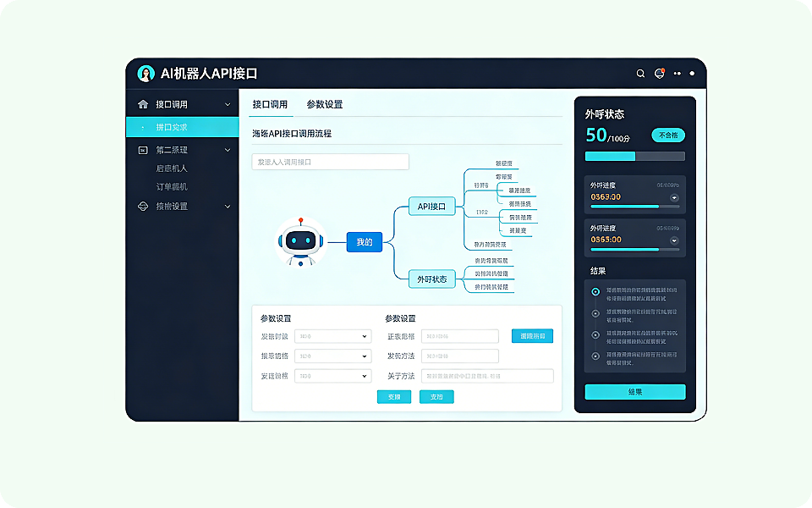Screen dimensions: 812x508
Task: Select the first radio option under 结果
Action: tap(595, 292)
